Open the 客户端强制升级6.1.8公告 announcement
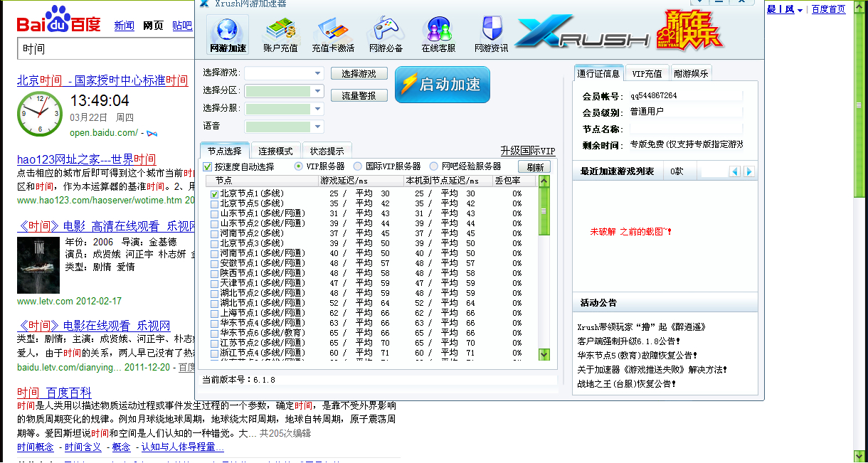 tap(628, 341)
